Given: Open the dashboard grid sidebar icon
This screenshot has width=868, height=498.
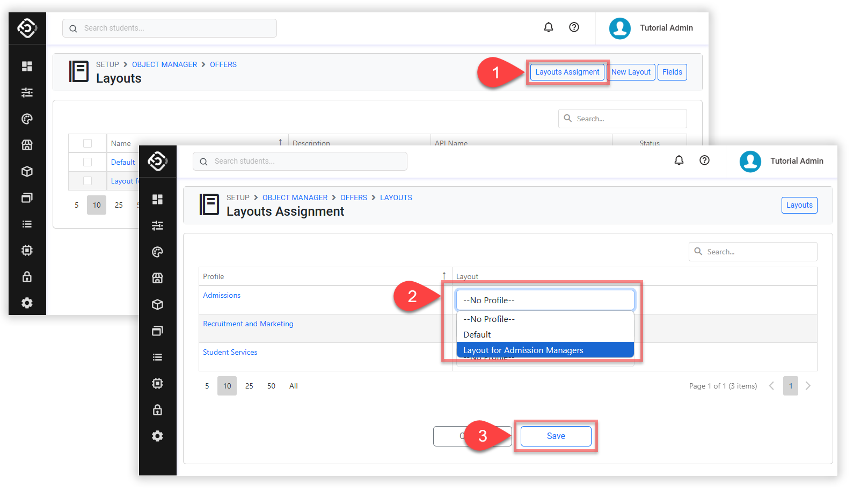Looking at the screenshot, I should coord(157,200).
